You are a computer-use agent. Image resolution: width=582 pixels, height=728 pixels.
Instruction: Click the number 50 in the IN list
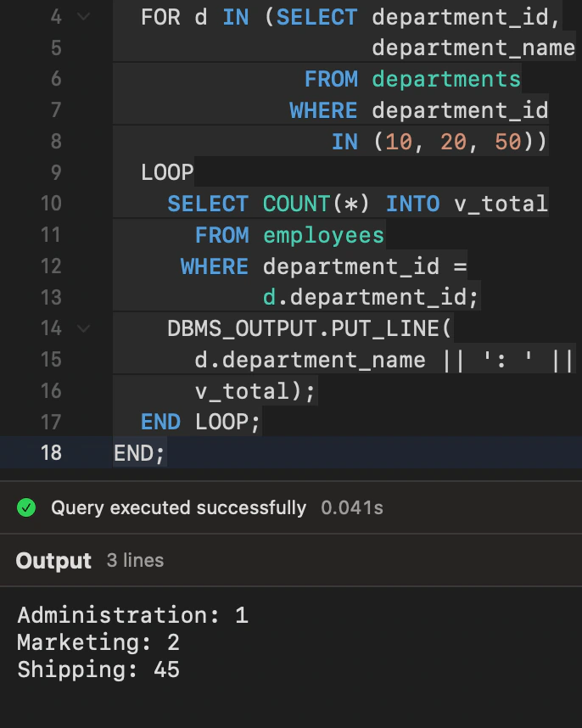507,142
